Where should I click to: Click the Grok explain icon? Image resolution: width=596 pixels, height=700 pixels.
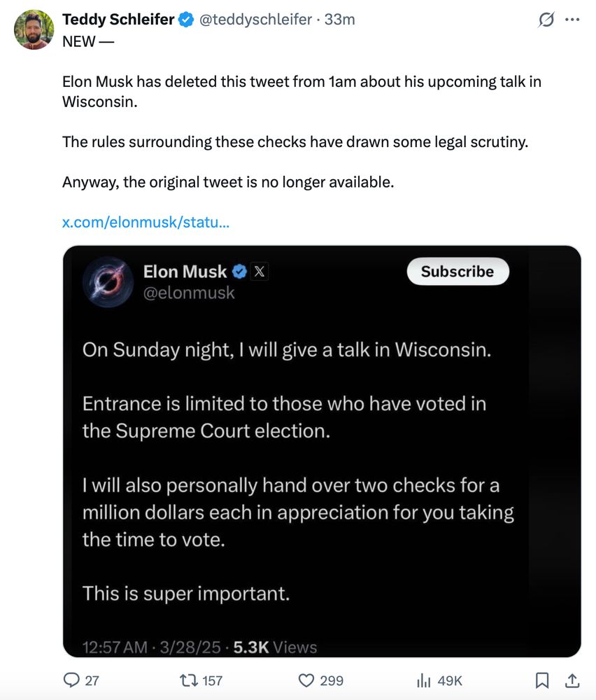coord(546,20)
